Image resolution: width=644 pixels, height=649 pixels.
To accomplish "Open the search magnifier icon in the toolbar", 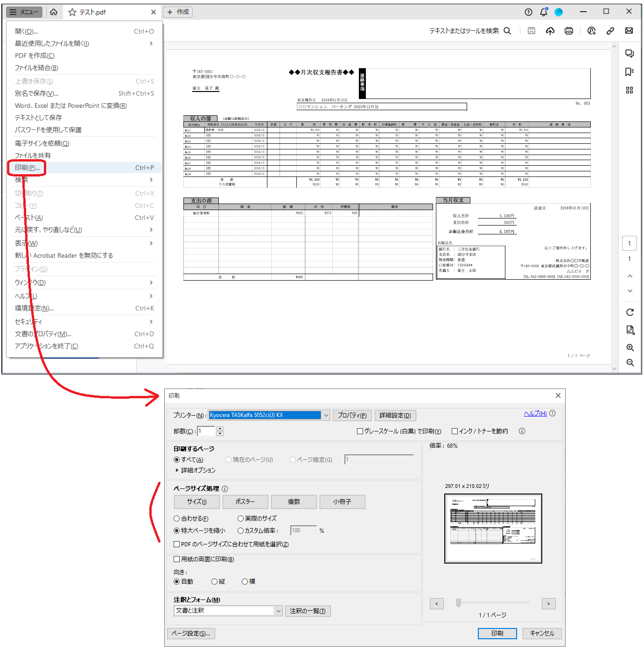I will coord(507,31).
